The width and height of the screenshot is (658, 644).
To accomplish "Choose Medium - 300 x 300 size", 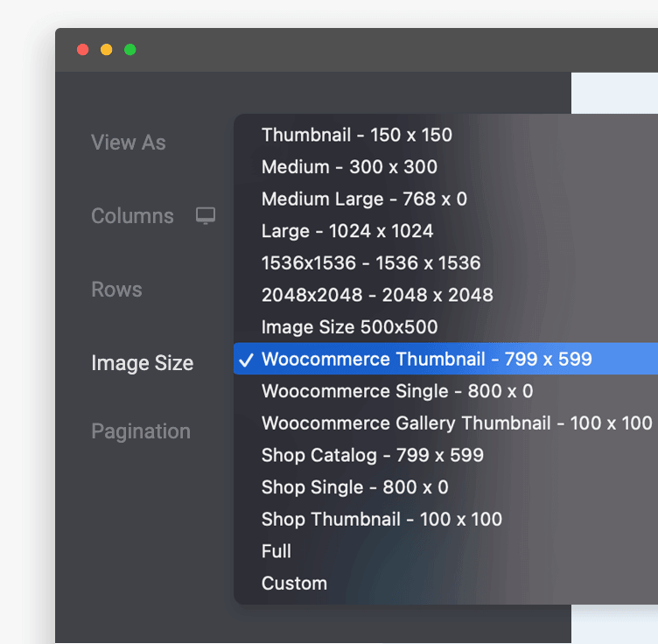I will 349,167.
